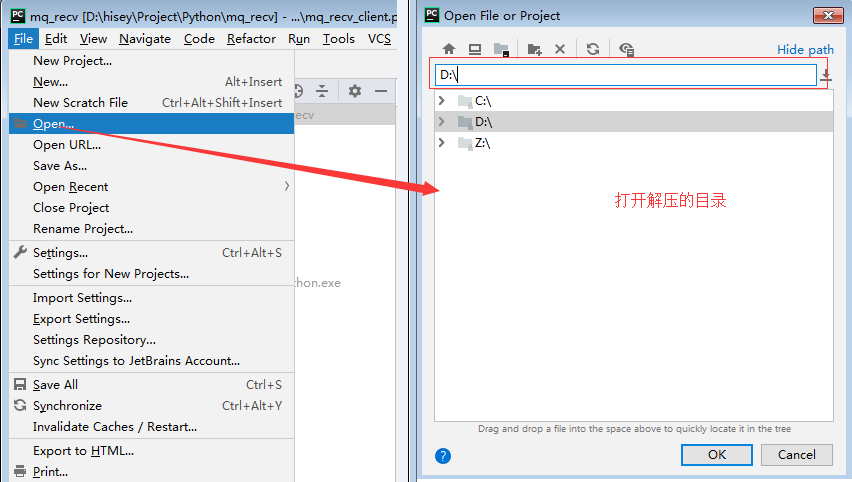Click the collapse-all icon in project panel

[322, 91]
